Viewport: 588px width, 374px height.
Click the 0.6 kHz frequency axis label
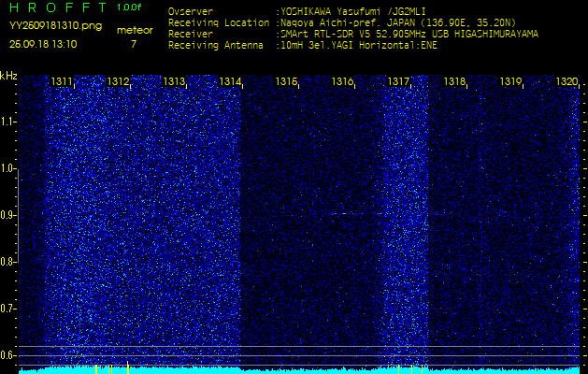pyautogui.click(x=7, y=355)
